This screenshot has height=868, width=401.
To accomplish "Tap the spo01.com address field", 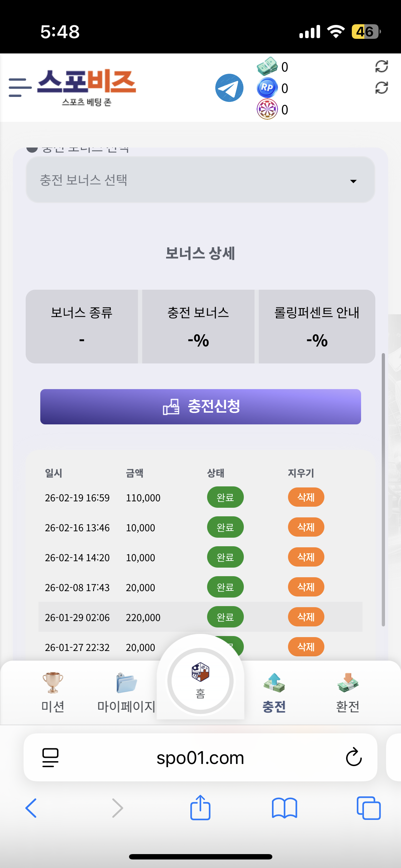I will [x=200, y=758].
